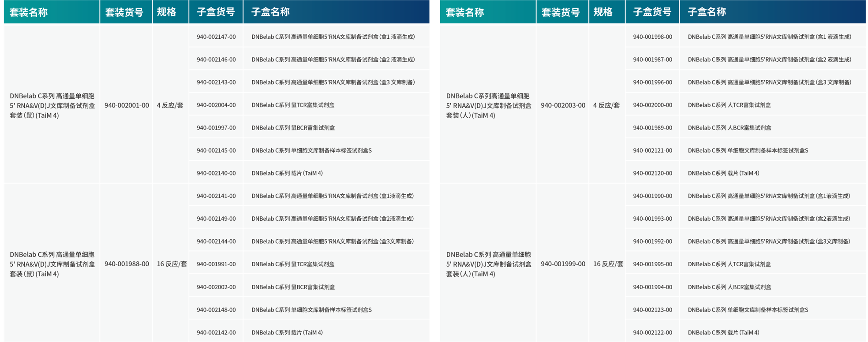Select kit code 940-001988-00
Image resolution: width=868 pixels, height=342 pixels.
[127, 264]
